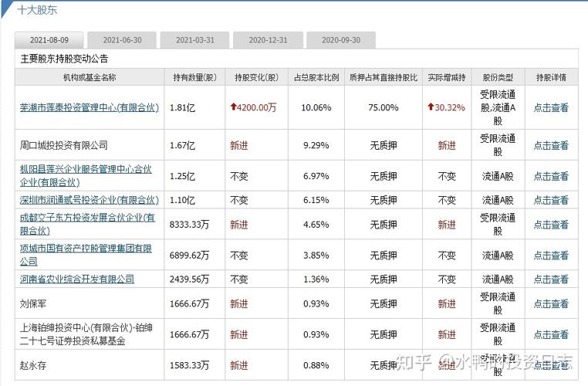The image size is (588, 386).
Task: Click the 占总股本比例 column header
Action: pos(316,77)
